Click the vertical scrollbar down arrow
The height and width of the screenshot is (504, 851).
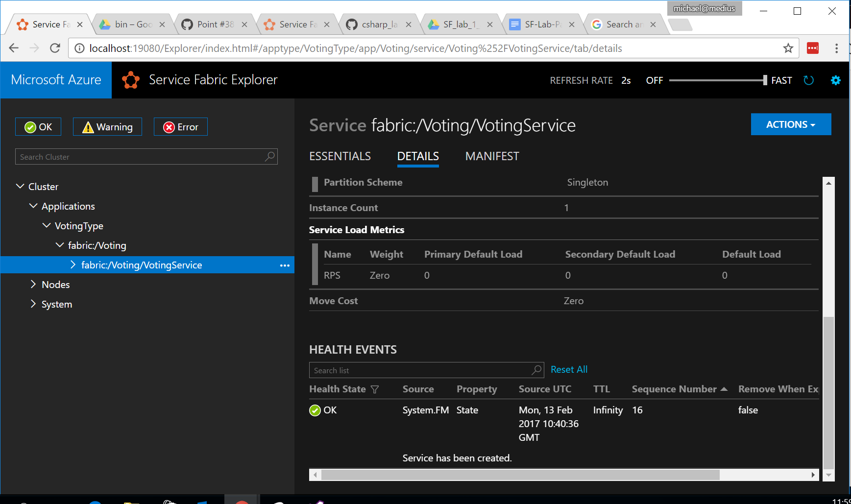828,475
